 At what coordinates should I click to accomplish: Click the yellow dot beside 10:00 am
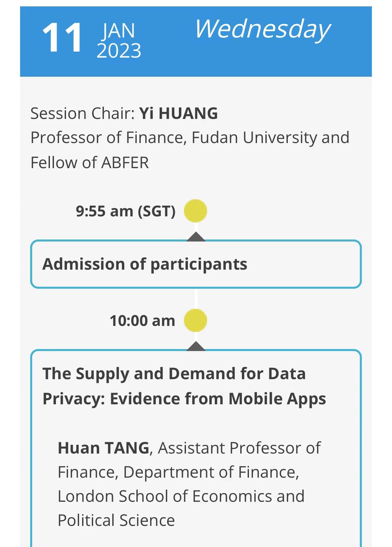(x=195, y=321)
